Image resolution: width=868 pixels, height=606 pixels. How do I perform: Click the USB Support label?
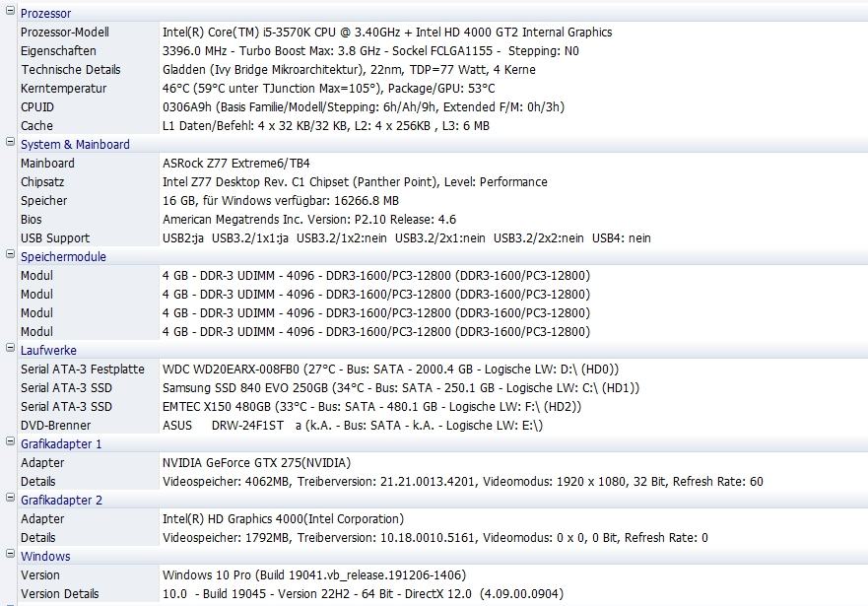click(x=55, y=238)
